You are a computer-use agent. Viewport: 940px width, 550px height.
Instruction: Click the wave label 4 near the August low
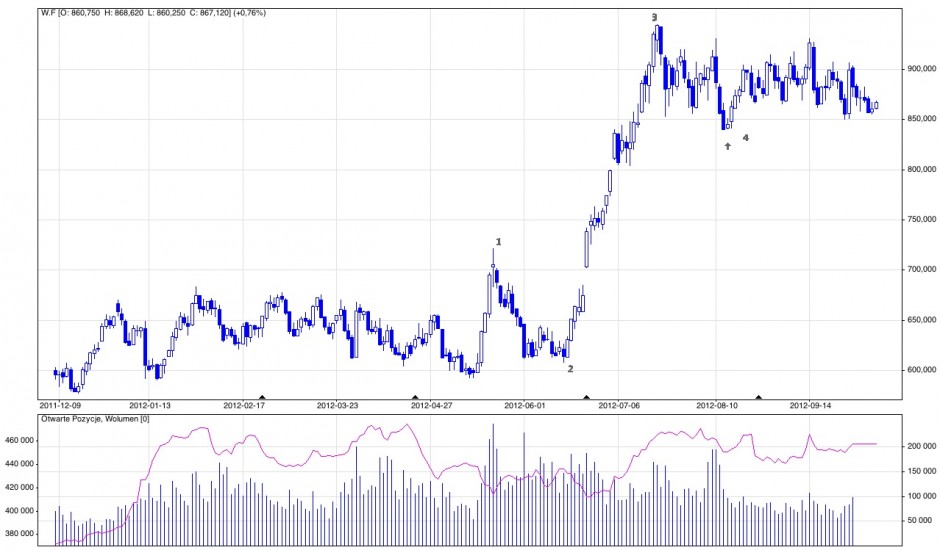[x=746, y=137]
